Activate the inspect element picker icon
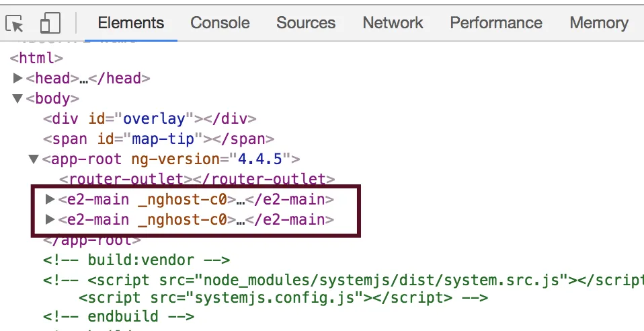 click(15, 24)
